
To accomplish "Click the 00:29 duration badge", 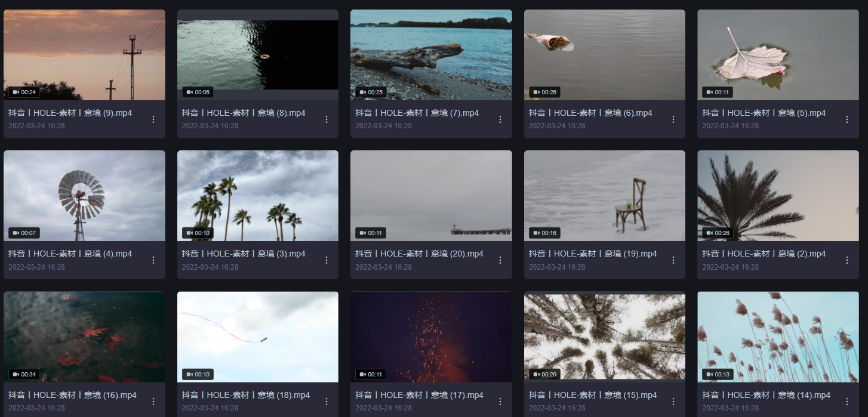I will [544, 375].
